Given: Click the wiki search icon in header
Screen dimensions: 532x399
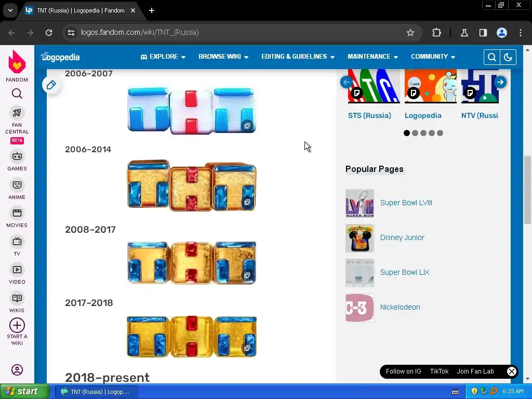Looking at the screenshot, I should click(x=491, y=57).
